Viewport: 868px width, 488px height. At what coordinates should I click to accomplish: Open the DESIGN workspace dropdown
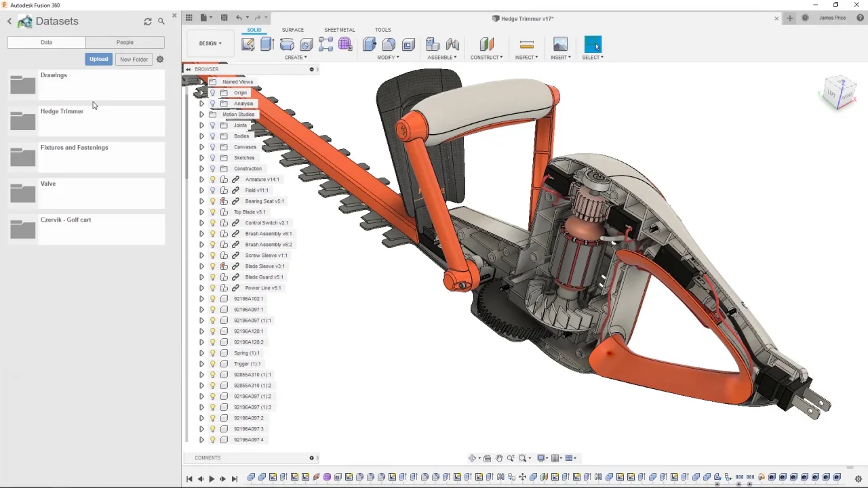click(x=210, y=43)
